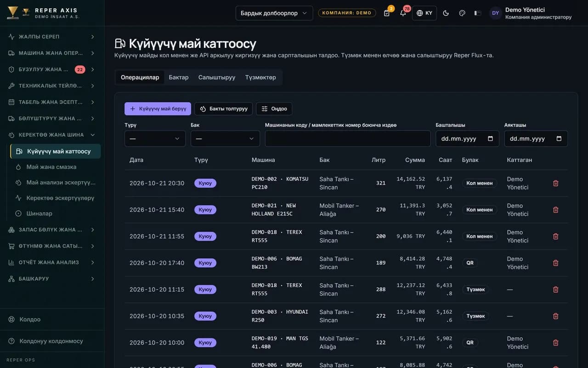The image size is (588, 368).
Task: Expand the ЖАЛПЫ СЕРЕП sidebar section
Action: point(52,37)
